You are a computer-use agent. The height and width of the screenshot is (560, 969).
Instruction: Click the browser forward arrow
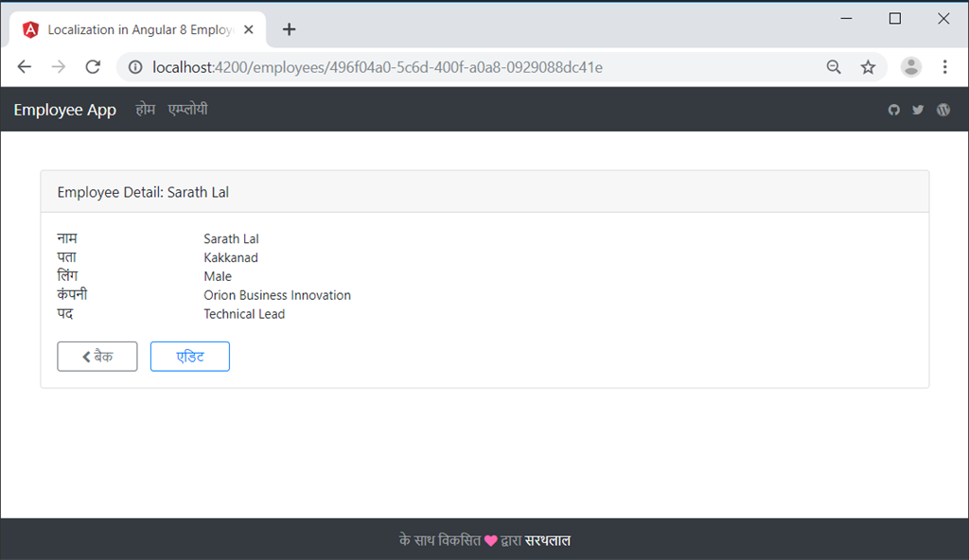pos(58,67)
